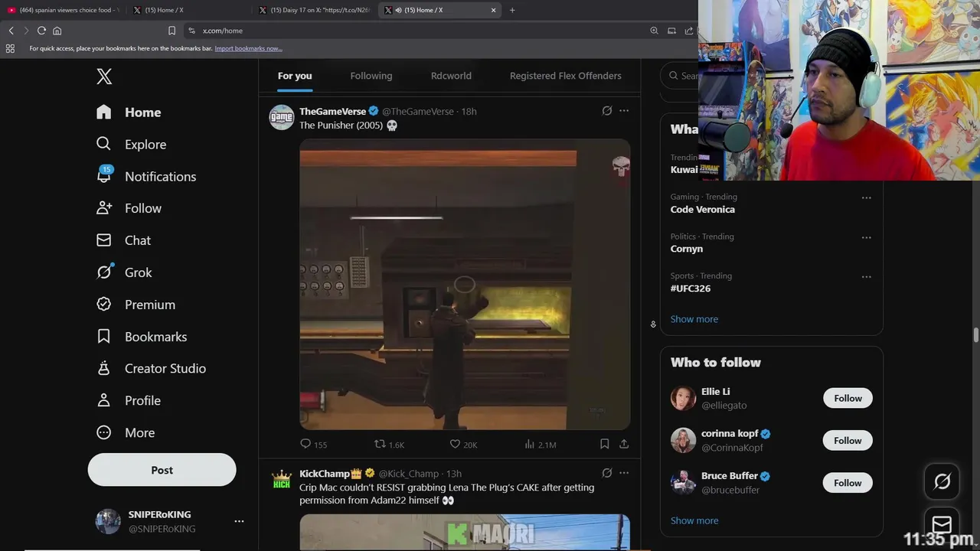Open browser zoom icon in toolbar
The width and height of the screenshot is (980, 551).
click(x=654, y=31)
